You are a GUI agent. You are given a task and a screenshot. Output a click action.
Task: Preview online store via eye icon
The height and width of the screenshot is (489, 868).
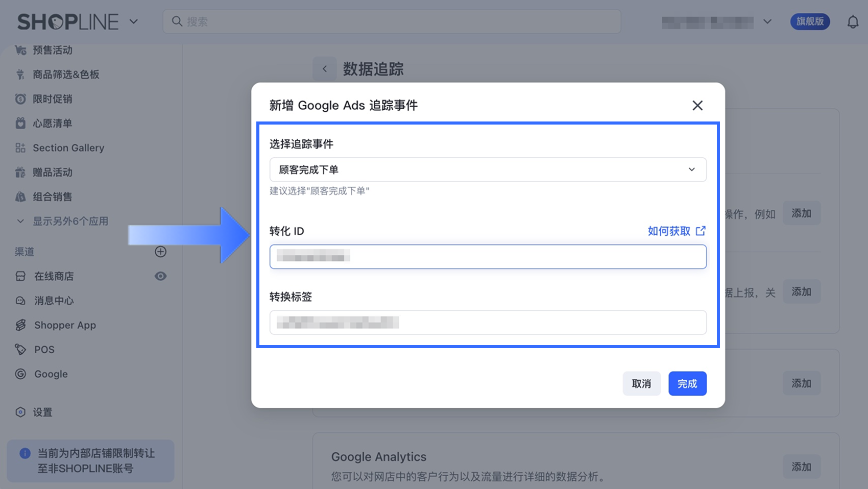[x=160, y=276]
